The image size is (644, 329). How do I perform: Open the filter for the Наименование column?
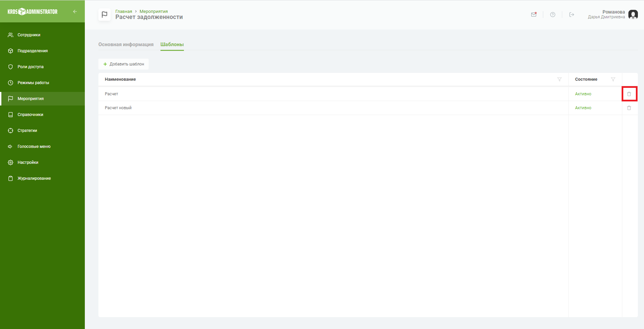point(560,79)
